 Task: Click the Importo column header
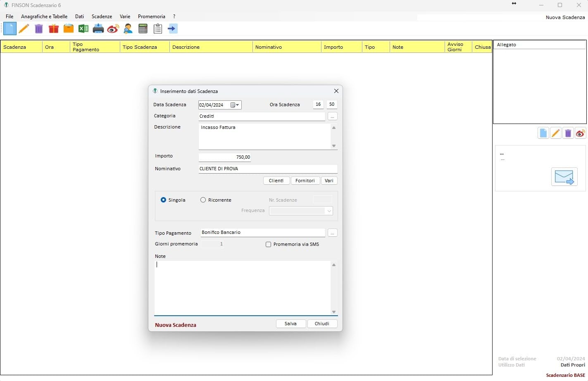click(342, 47)
